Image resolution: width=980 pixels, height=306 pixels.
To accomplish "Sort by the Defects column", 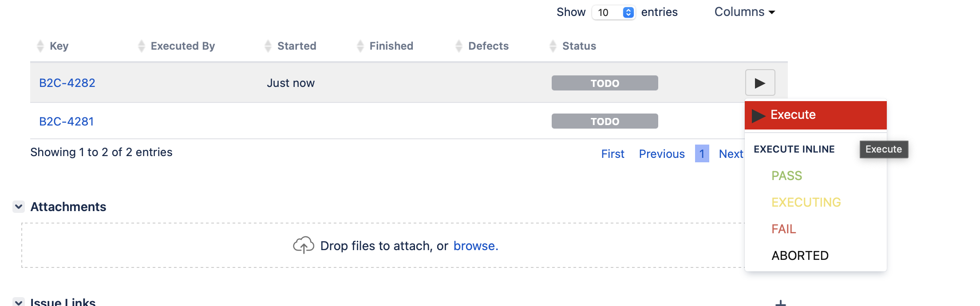I will (x=488, y=46).
